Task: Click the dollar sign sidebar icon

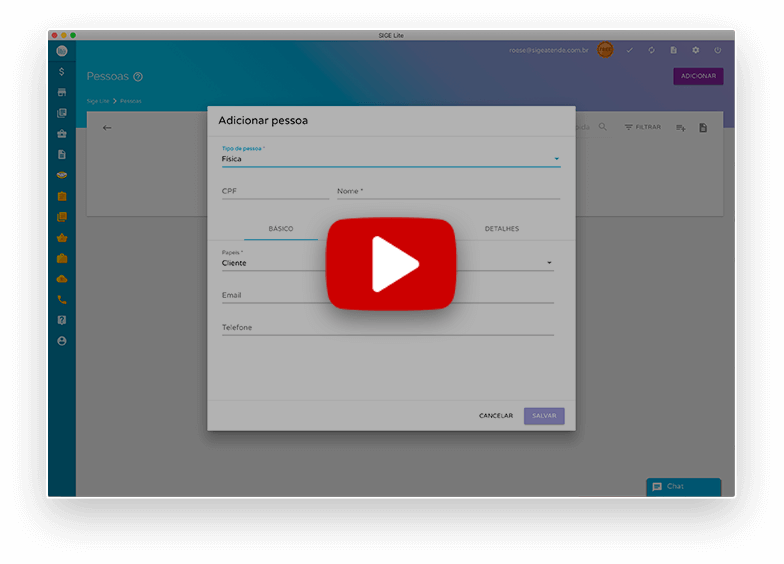Action: [x=62, y=72]
